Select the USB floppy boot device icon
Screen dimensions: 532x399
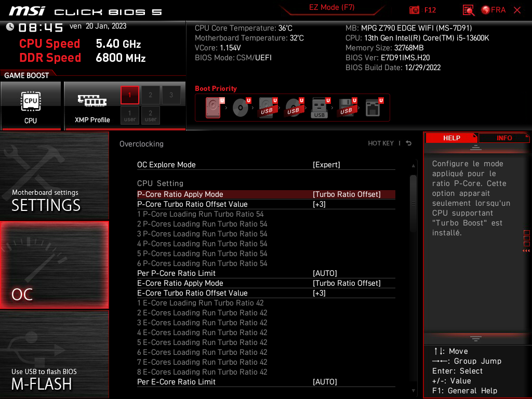[347, 108]
